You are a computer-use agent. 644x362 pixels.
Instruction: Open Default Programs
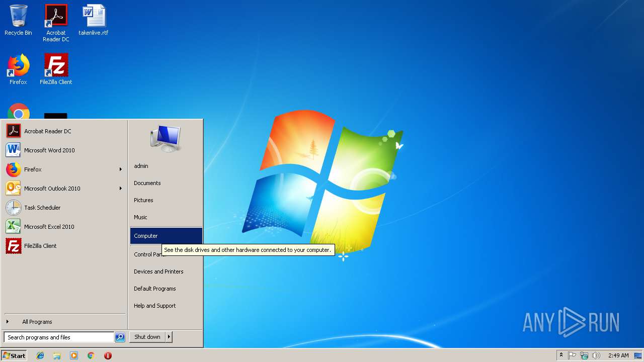tap(154, 289)
